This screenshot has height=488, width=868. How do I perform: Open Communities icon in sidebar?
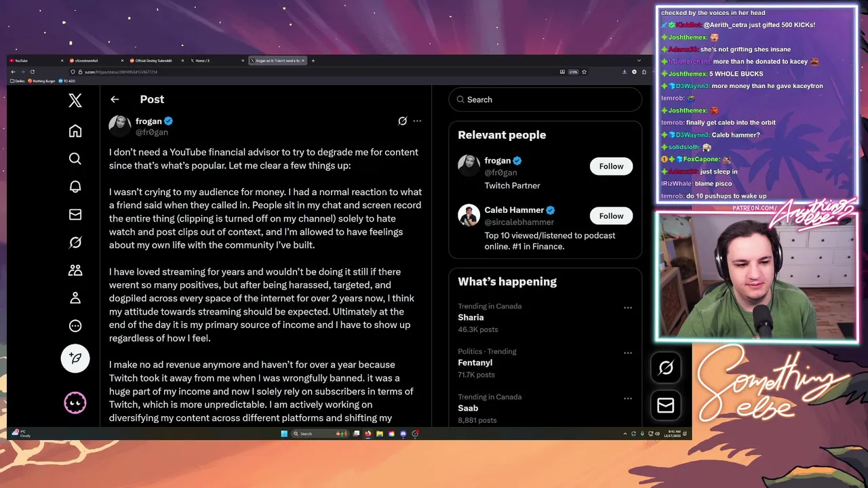pos(75,270)
